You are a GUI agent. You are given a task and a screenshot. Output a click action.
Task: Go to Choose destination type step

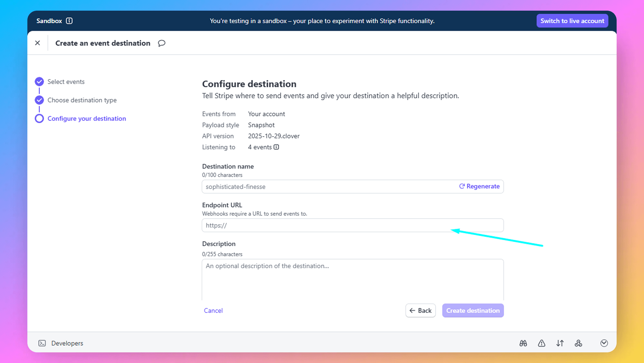pyautogui.click(x=82, y=100)
